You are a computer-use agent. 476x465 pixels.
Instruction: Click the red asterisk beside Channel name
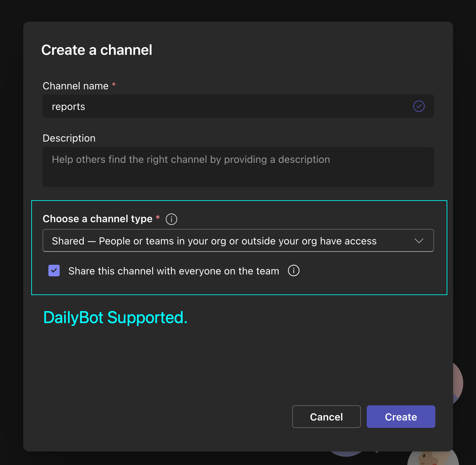(x=114, y=85)
